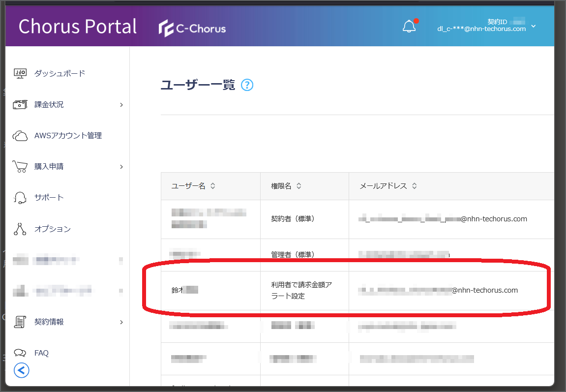
Task: Click the help question mark icon beside ユーザー一覧
Action: (x=247, y=85)
